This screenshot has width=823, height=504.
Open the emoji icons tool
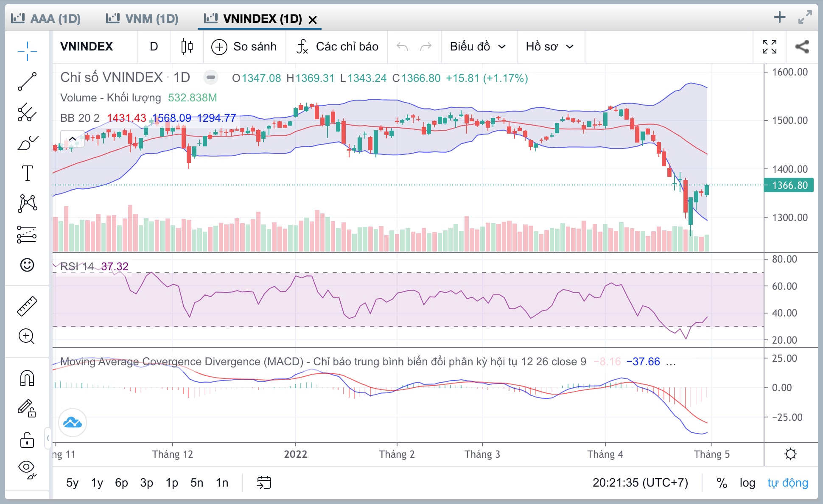[27, 265]
